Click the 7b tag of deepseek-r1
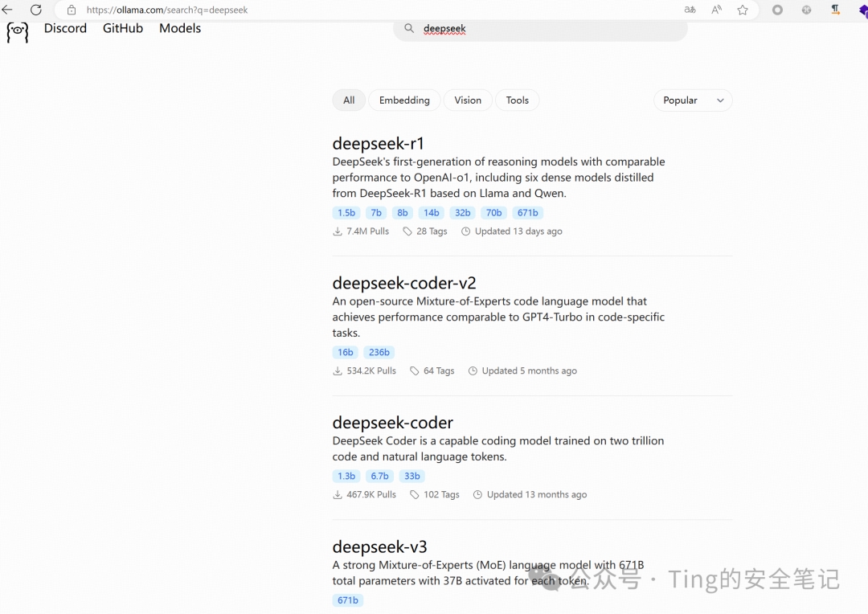 point(376,213)
